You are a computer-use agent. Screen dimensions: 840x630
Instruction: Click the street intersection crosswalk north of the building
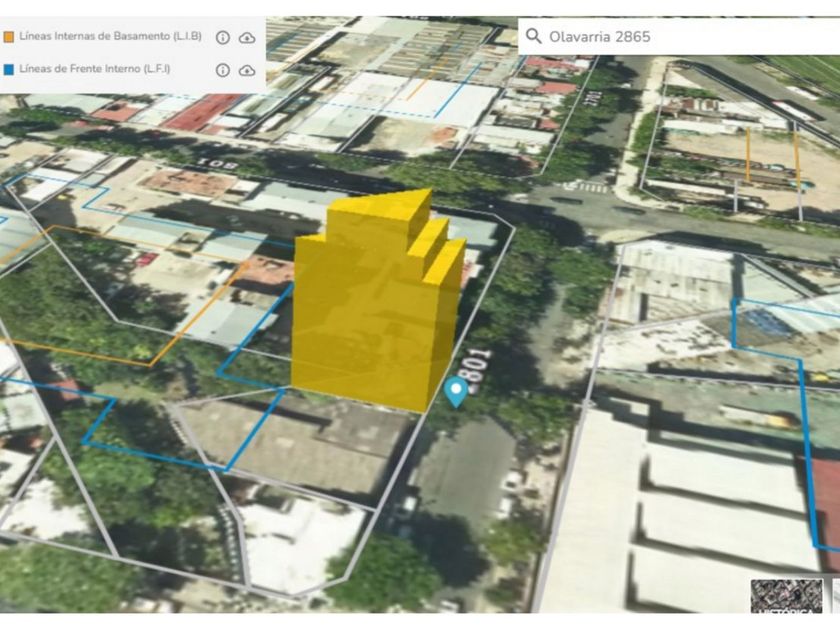coord(588,186)
